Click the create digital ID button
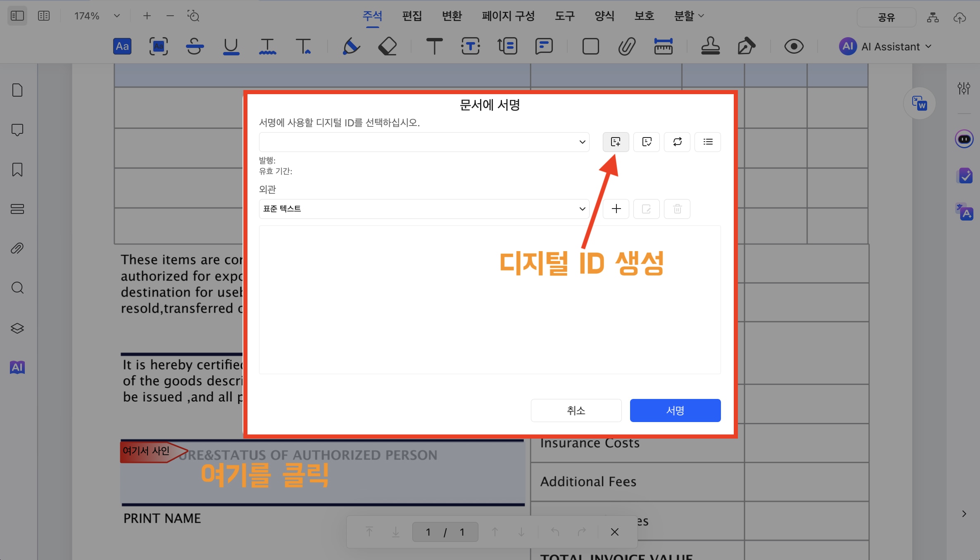 coord(616,142)
